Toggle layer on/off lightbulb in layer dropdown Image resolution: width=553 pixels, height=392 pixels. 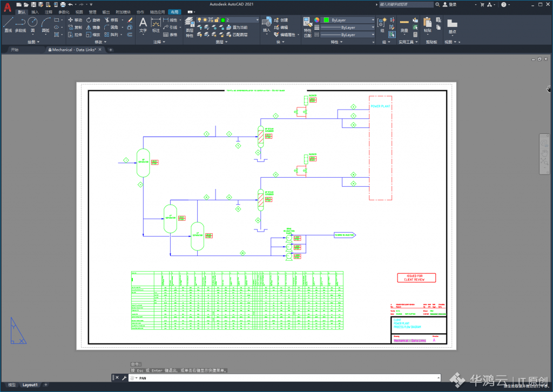199,20
